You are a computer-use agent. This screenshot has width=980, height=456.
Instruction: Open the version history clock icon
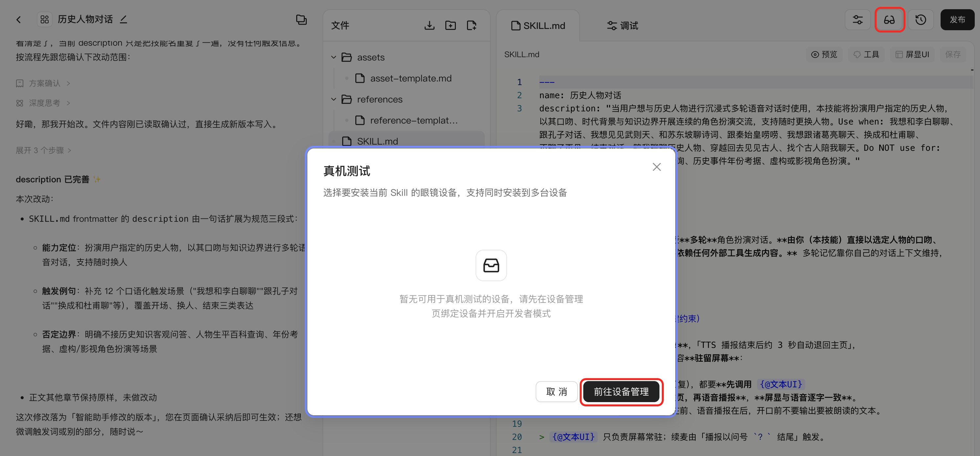921,20
